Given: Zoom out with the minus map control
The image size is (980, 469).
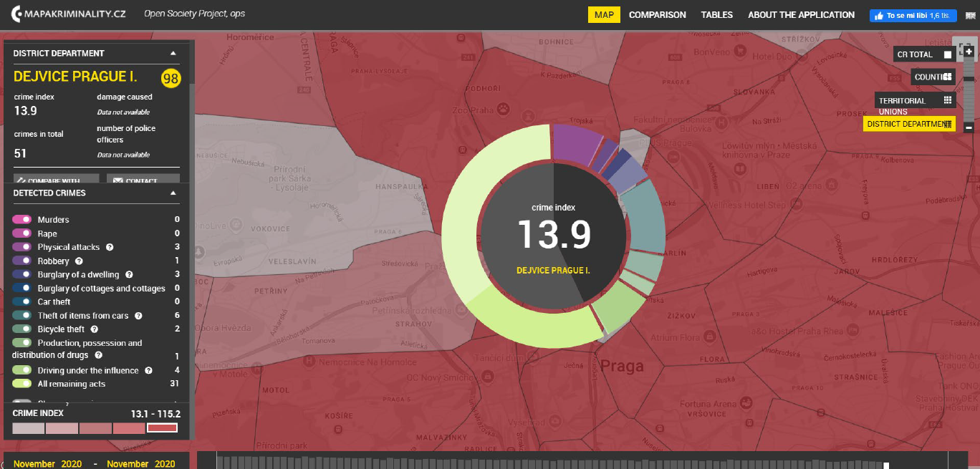Looking at the screenshot, I should click(x=969, y=127).
